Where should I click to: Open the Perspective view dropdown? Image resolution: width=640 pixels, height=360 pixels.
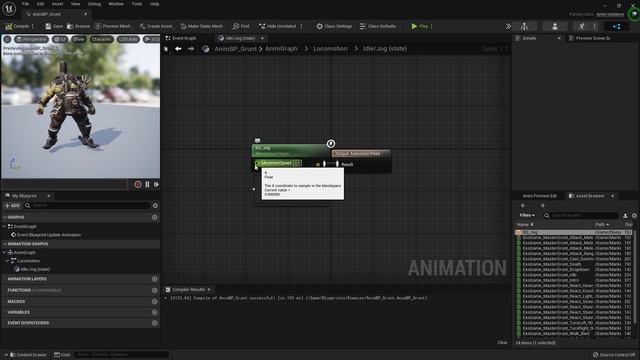31,39
